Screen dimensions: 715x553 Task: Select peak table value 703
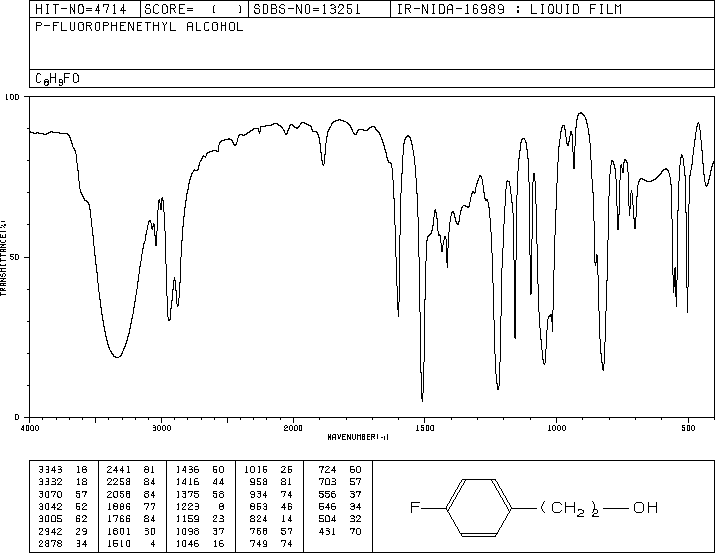click(327, 482)
